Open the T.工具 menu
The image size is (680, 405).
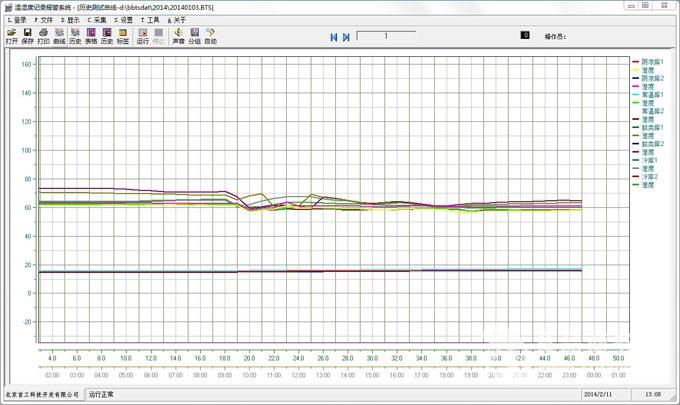point(150,20)
